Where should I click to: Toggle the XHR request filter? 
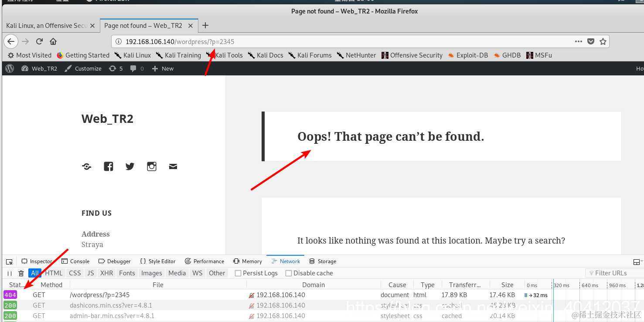(107, 273)
